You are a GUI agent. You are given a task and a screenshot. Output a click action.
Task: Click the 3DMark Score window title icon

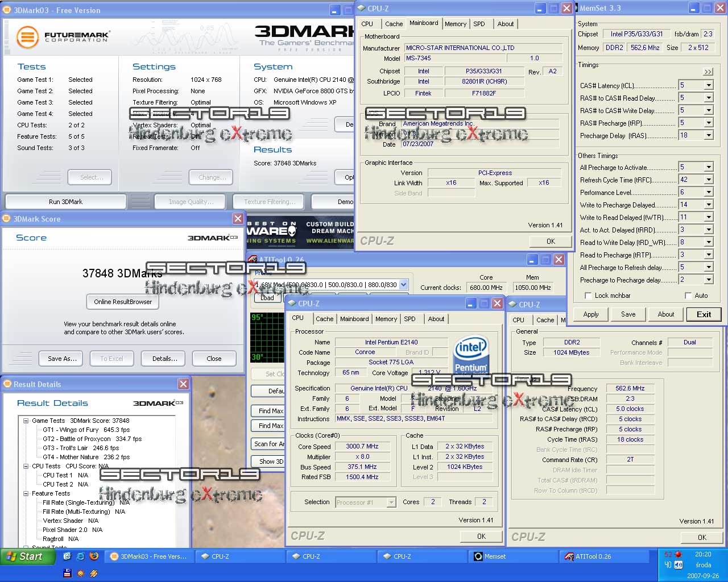click(x=7, y=218)
